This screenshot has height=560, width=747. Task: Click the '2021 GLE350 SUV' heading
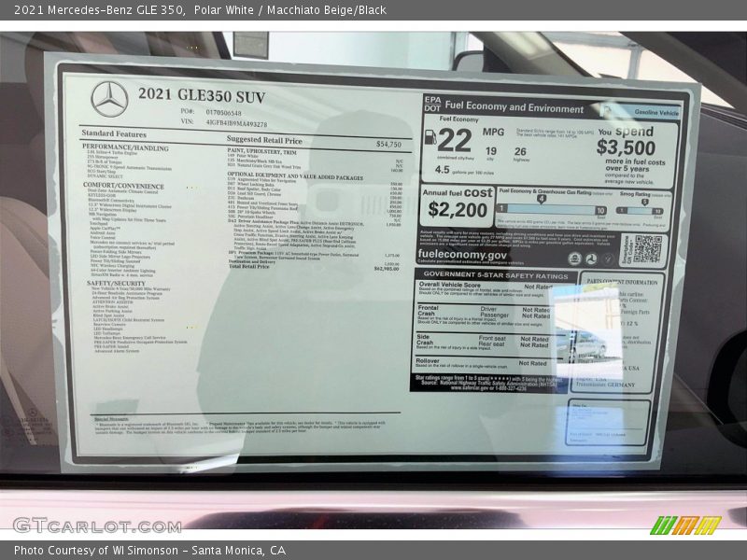pyautogui.click(x=202, y=95)
